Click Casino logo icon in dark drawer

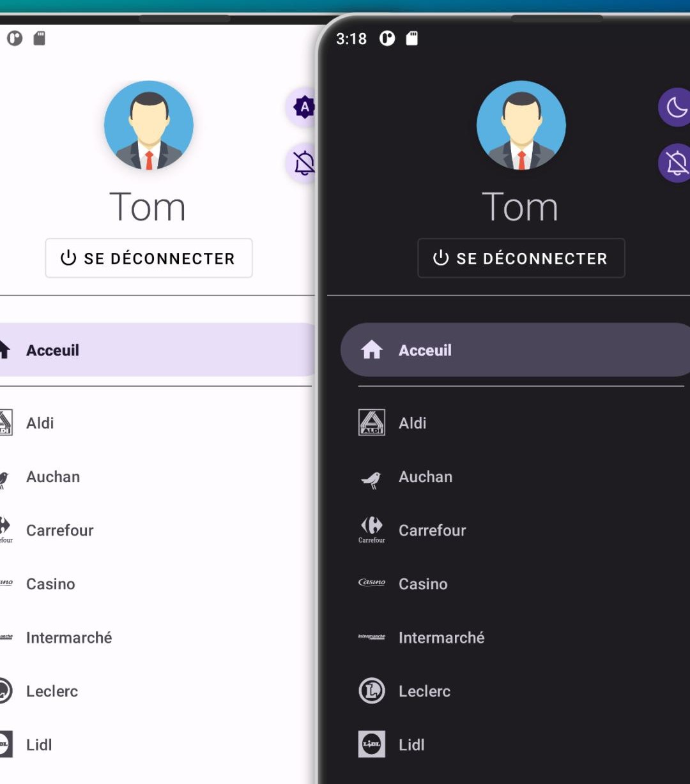372,582
